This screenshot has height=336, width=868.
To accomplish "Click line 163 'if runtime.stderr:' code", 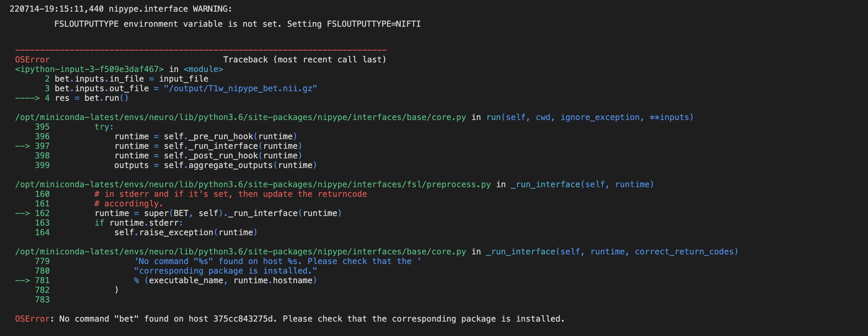I will tap(139, 223).
